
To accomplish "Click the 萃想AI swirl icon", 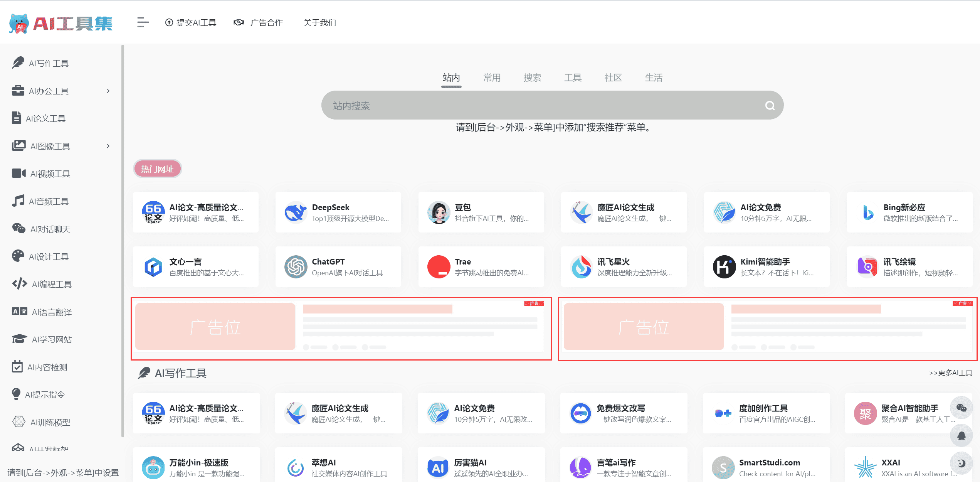I will click(x=296, y=468).
